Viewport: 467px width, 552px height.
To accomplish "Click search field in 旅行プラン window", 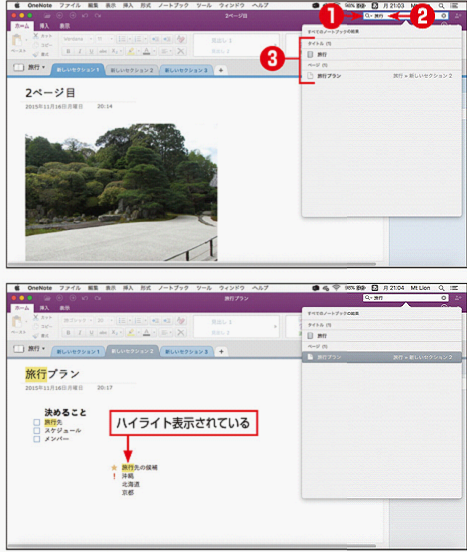I will tap(406, 298).
